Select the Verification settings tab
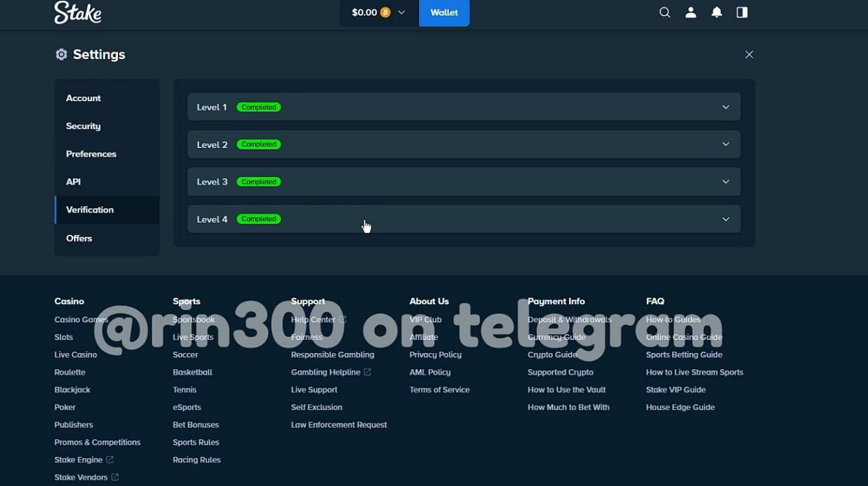 pyautogui.click(x=107, y=210)
